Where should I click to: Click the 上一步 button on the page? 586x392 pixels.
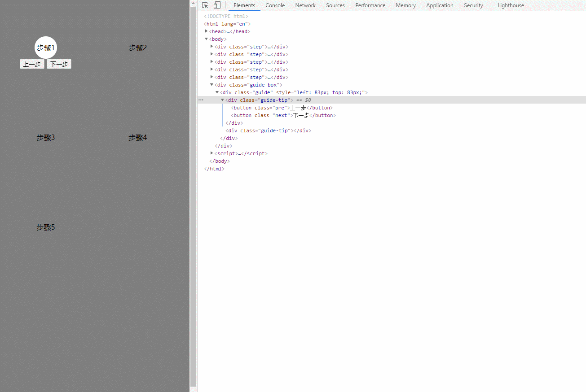(32, 64)
